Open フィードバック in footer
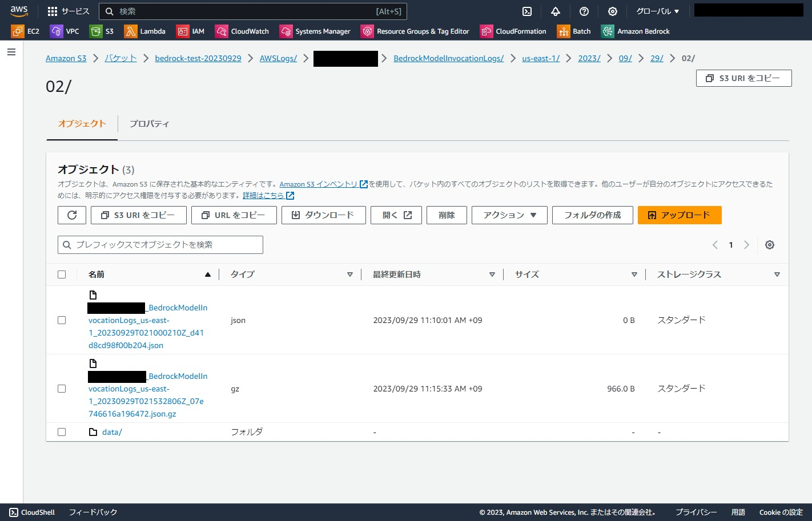Screen dimensions: 812x521 pos(93,512)
